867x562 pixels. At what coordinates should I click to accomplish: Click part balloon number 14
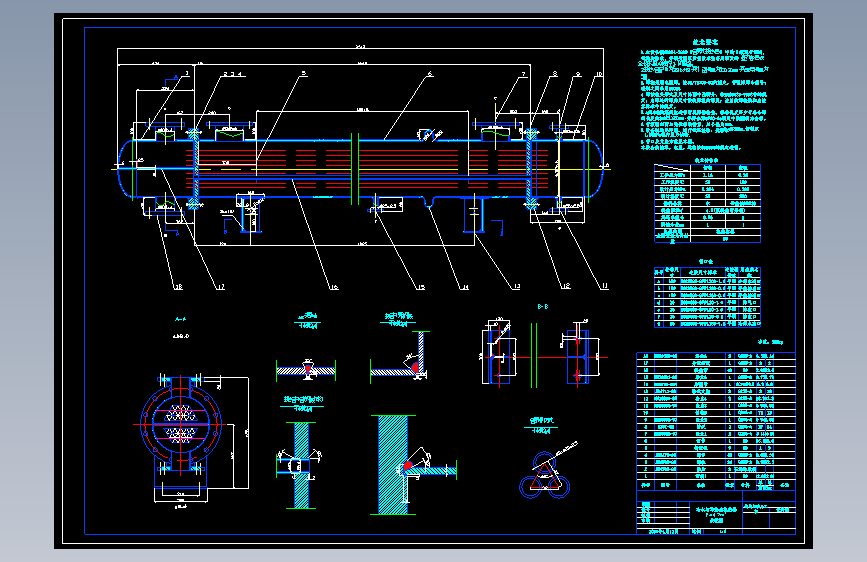[464, 287]
